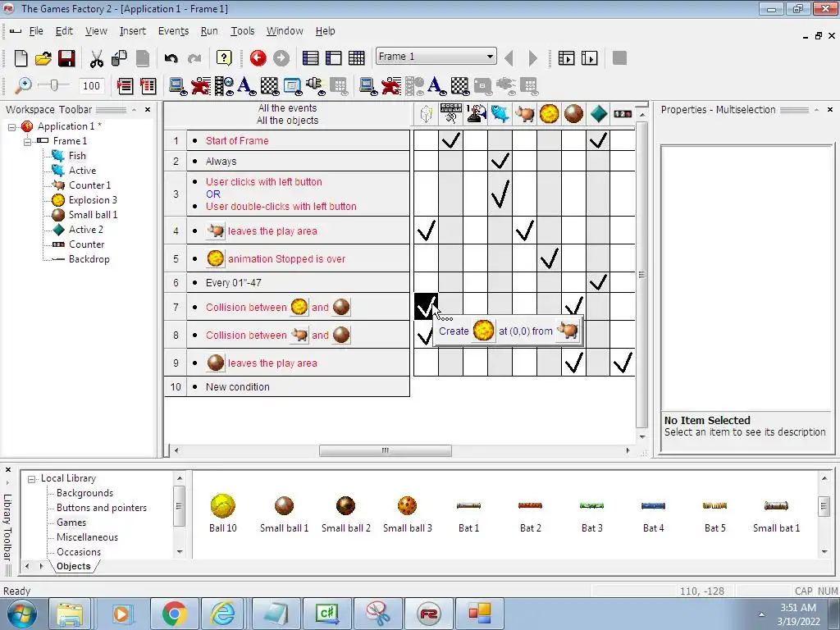Toggle the checkmark in the animation Stopped row
Screen dimensions: 840x630
(x=549, y=258)
